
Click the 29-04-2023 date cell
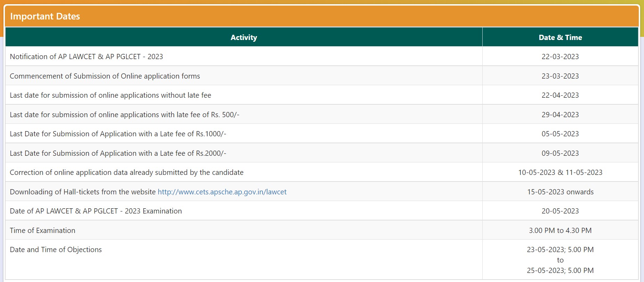560,115
